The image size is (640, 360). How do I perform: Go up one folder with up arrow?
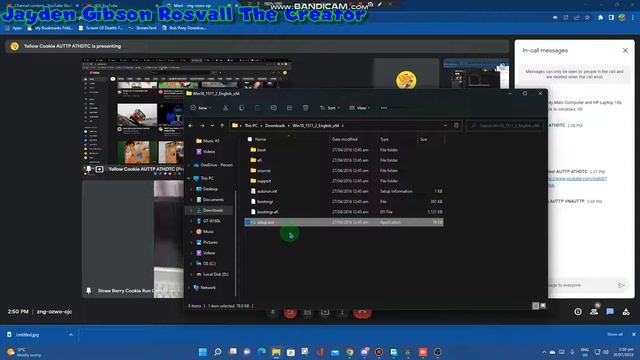click(x=222, y=126)
